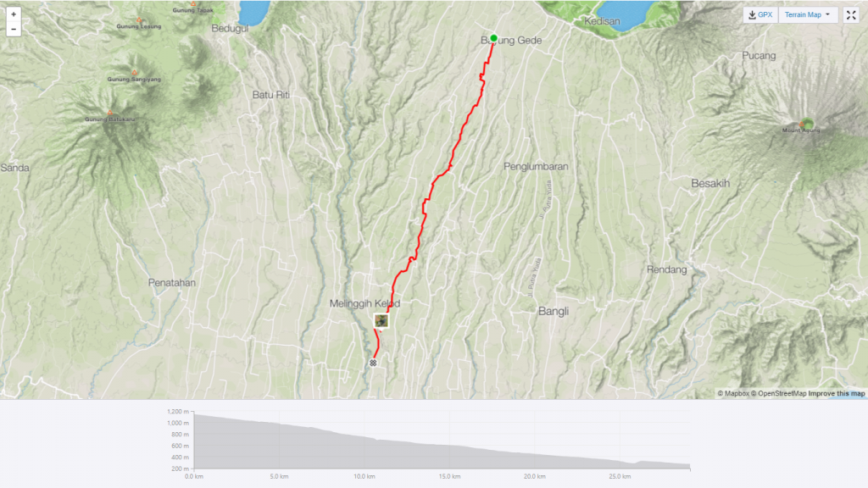868x488 pixels.
Task: Click elevation profile near 25.0 km dip
Action: 631,463
